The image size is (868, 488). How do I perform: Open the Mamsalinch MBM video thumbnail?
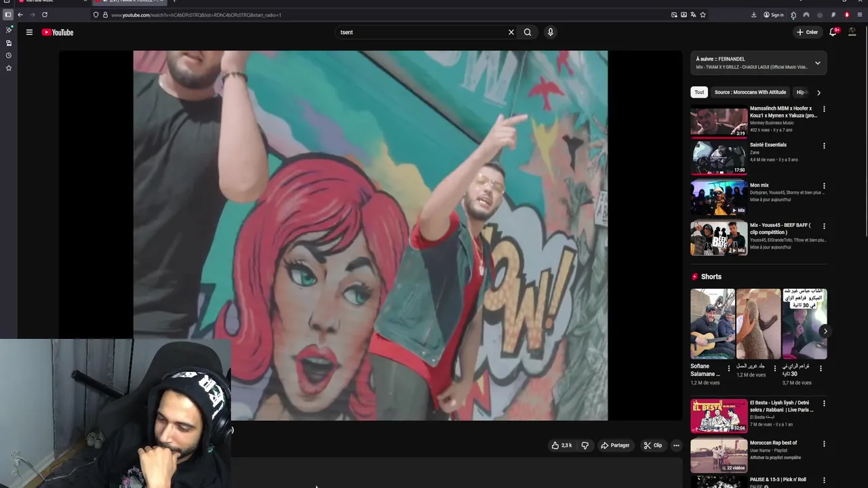[x=719, y=121]
